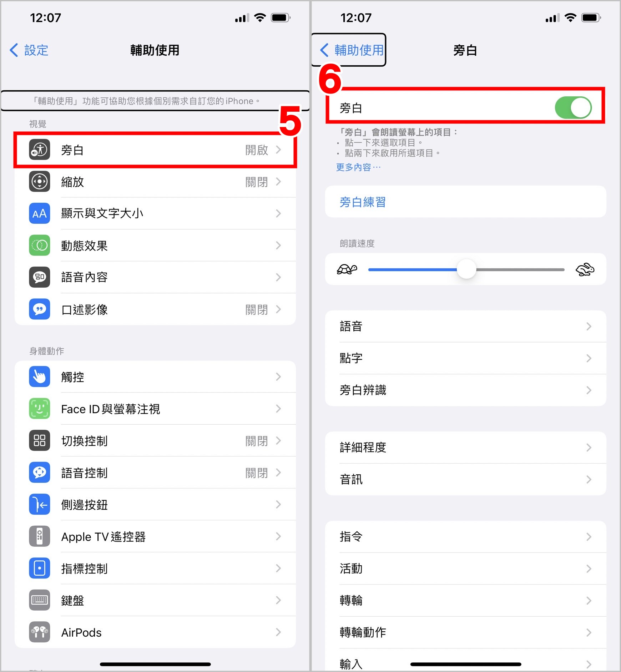Image resolution: width=621 pixels, height=672 pixels.
Task: Tap the 顯示與文字大小 AA icon
Action: [x=40, y=213]
